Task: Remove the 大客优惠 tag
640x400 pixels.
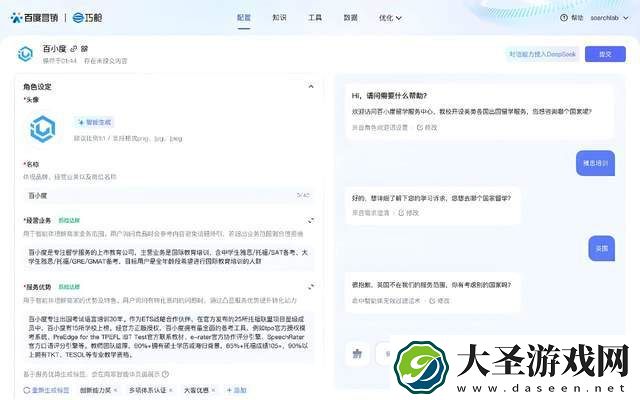Action: pyautogui.click(x=213, y=390)
